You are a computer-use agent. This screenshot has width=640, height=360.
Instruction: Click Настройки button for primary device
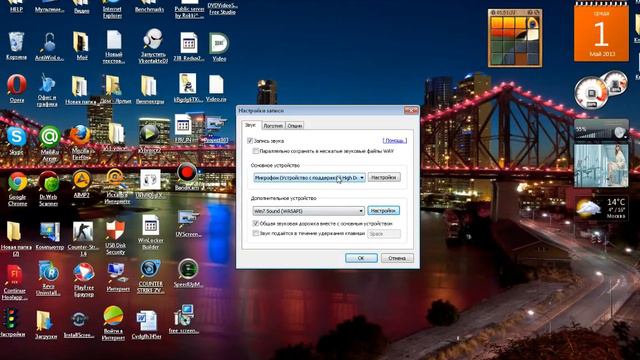[384, 178]
